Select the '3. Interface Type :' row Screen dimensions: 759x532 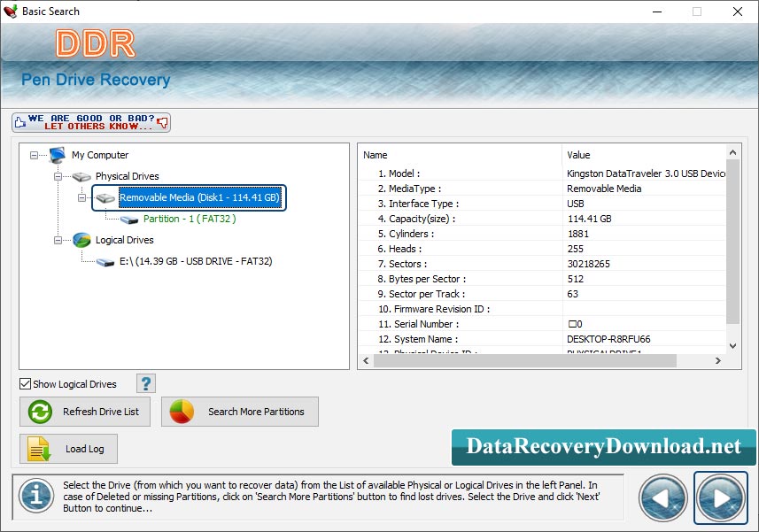point(542,204)
